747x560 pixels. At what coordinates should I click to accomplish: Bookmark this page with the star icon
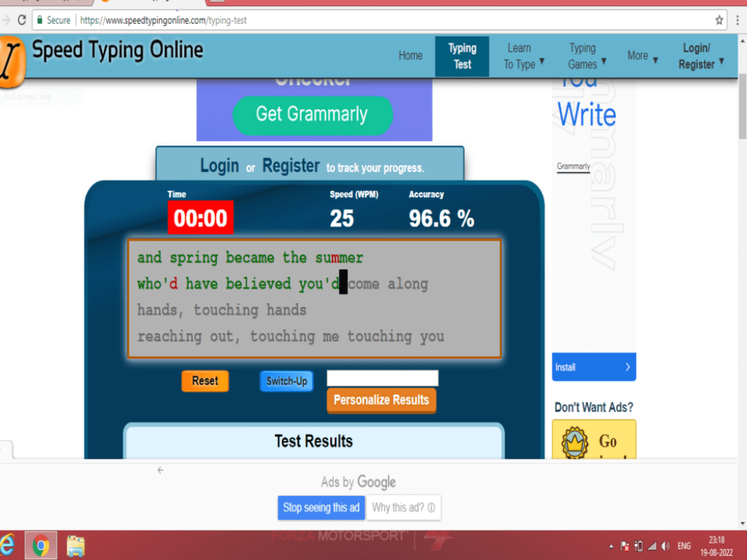coord(719,20)
